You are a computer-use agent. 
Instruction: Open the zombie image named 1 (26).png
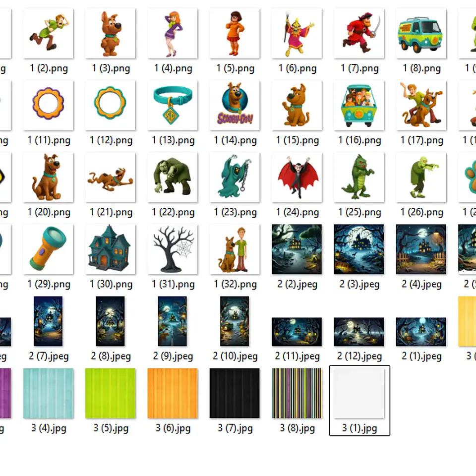421,178
